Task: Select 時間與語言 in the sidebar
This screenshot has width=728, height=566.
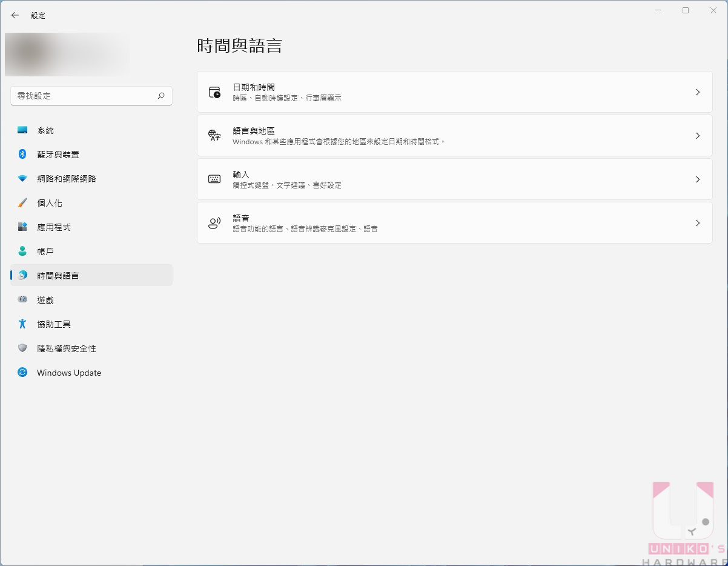Action: tap(91, 276)
